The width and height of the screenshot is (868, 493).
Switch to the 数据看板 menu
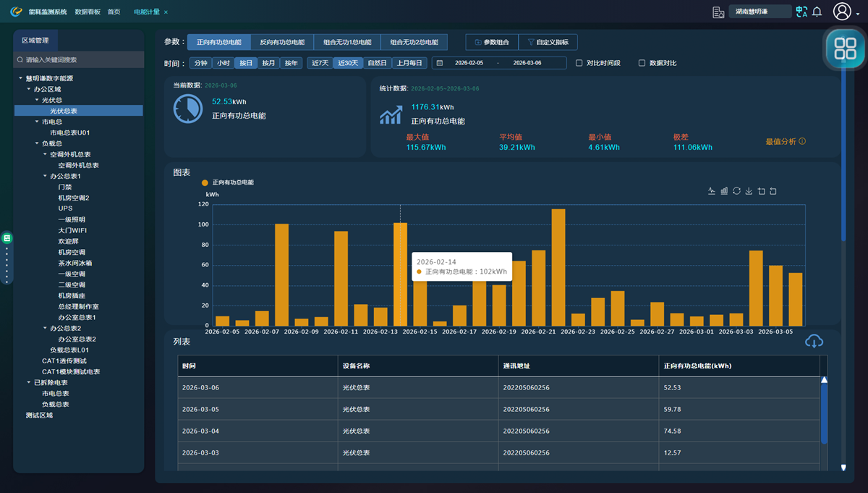(88, 12)
